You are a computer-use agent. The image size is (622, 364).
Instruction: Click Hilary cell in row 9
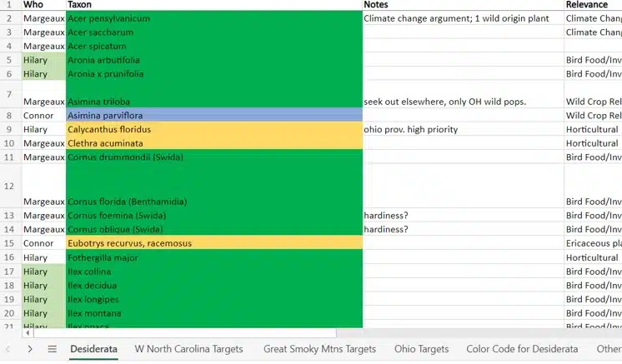tap(43, 129)
